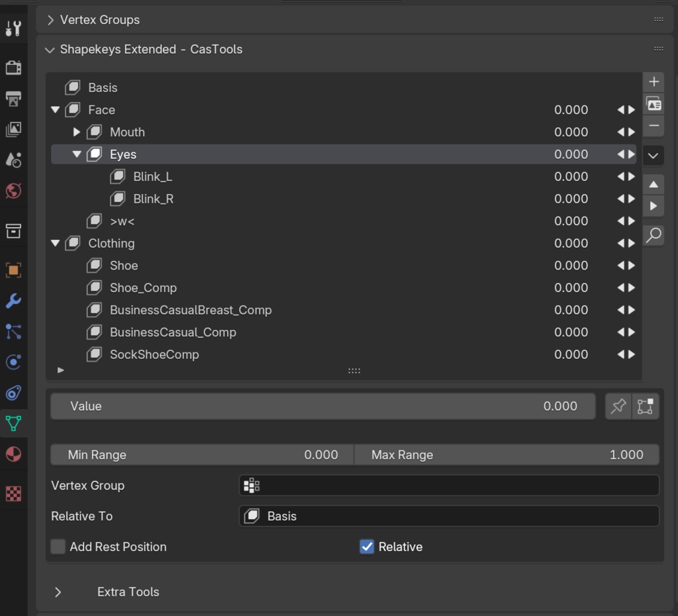Pin the shape key Value field

pos(617,406)
